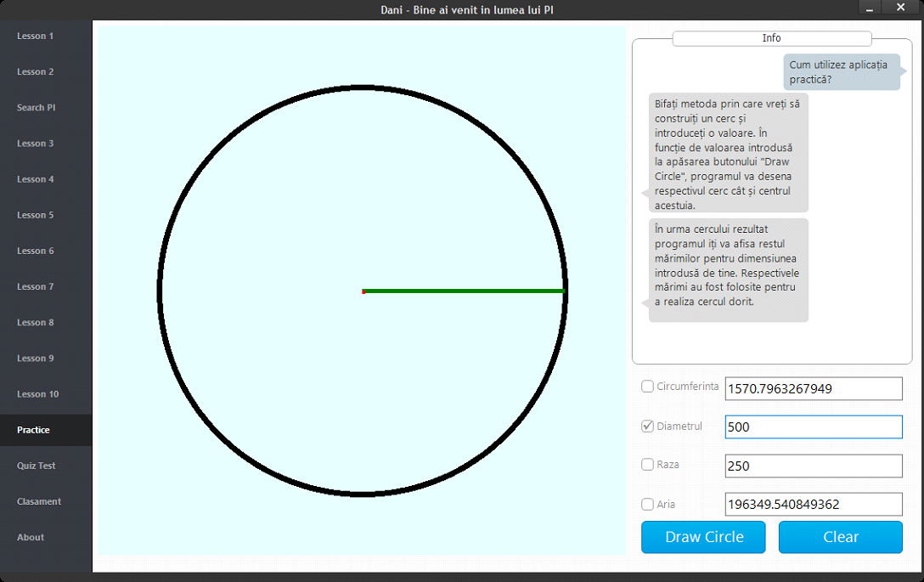Click the Info panel title
The height and width of the screenshot is (582, 924).
(x=771, y=38)
